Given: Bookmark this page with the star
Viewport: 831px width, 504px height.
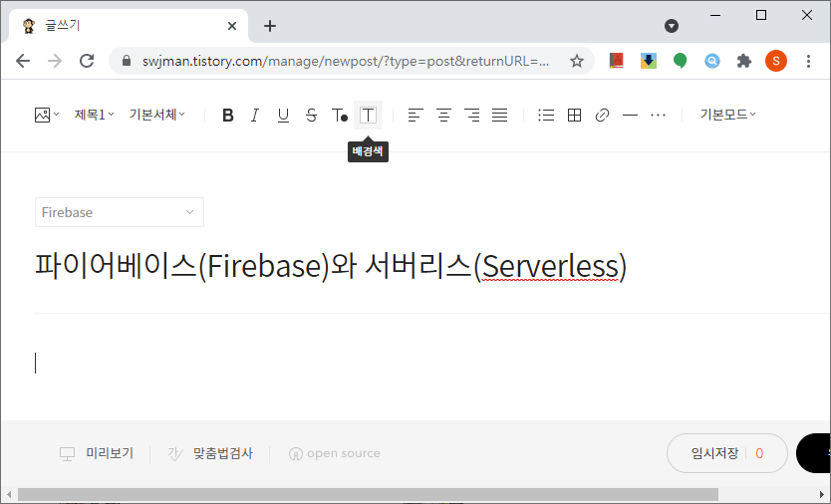Looking at the screenshot, I should (x=577, y=61).
